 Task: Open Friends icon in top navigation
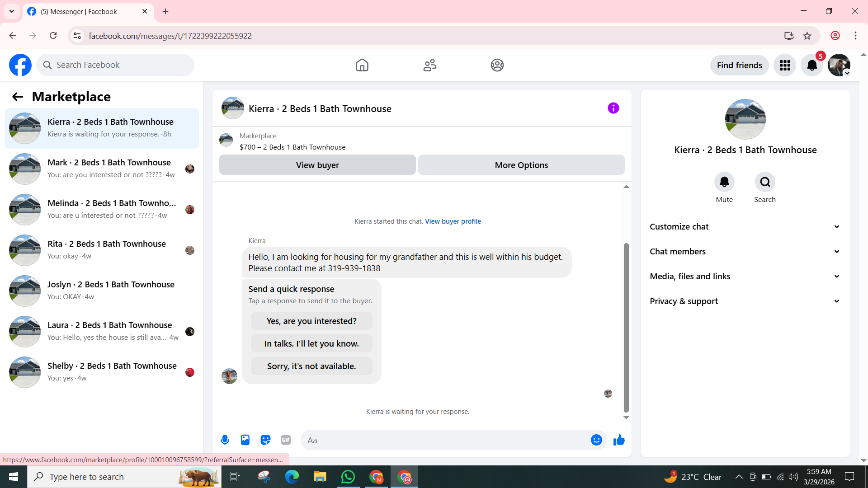click(x=430, y=65)
